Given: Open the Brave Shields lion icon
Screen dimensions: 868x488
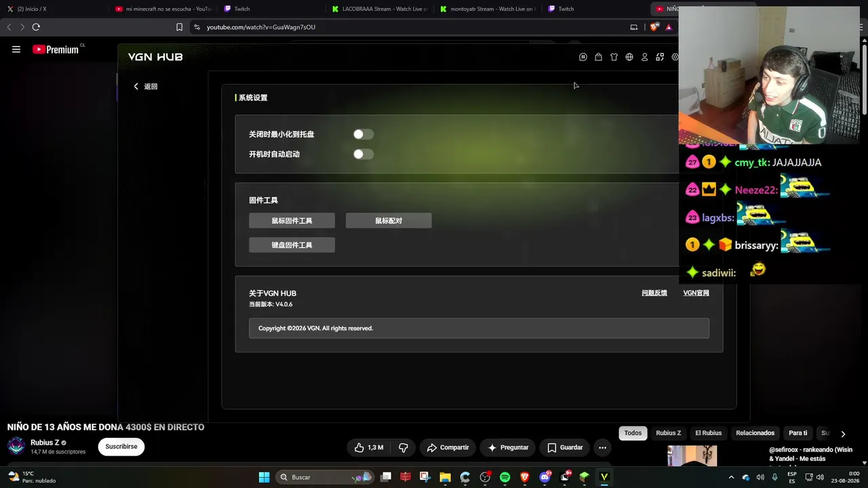Looking at the screenshot, I should tap(654, 27).
